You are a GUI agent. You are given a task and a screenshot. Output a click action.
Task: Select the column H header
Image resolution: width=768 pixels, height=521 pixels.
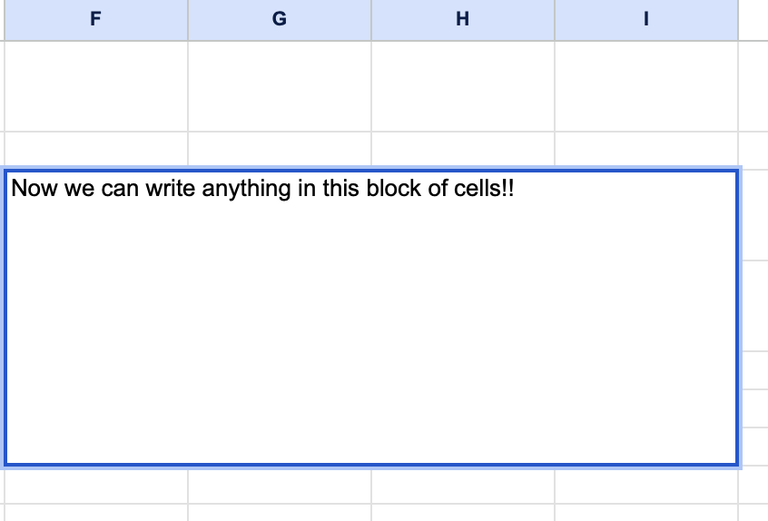(x=462, y=19)
